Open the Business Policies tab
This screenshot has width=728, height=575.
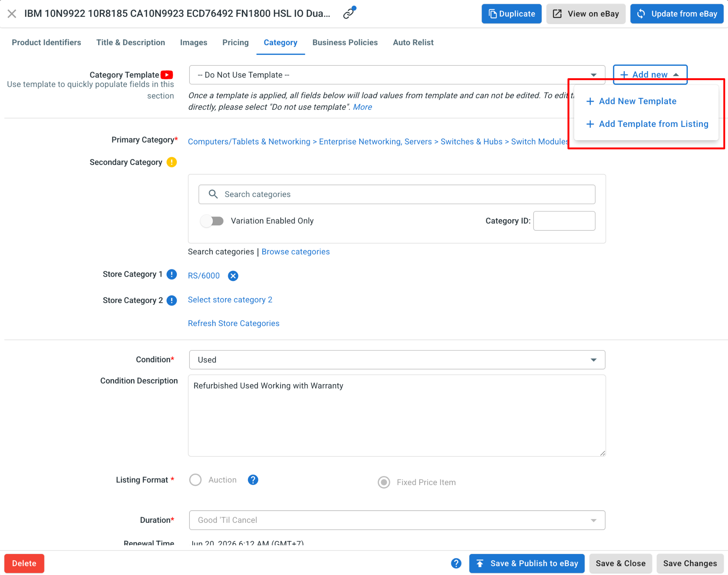click(x=345, y=43)
